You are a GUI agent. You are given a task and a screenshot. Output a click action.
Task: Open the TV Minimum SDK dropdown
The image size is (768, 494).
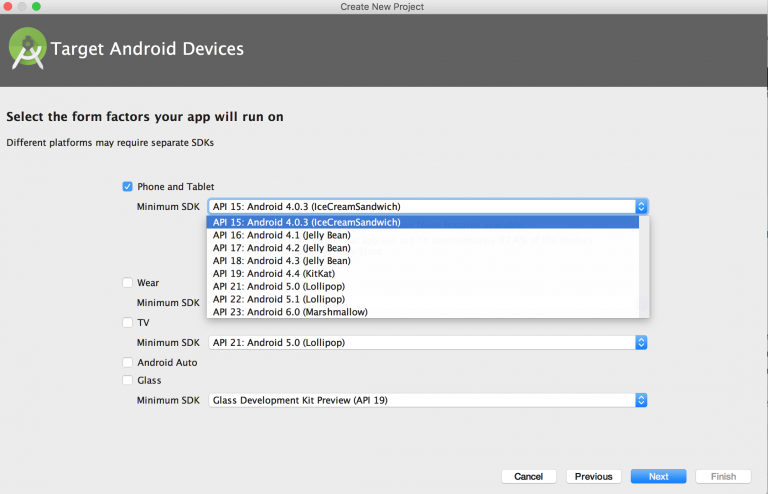[641, 342]
